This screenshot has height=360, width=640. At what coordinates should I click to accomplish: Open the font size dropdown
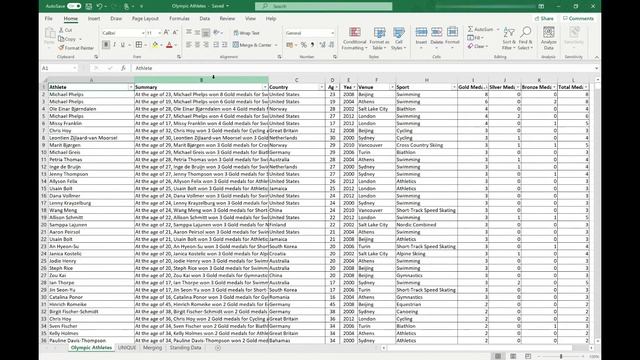(160, 33)
